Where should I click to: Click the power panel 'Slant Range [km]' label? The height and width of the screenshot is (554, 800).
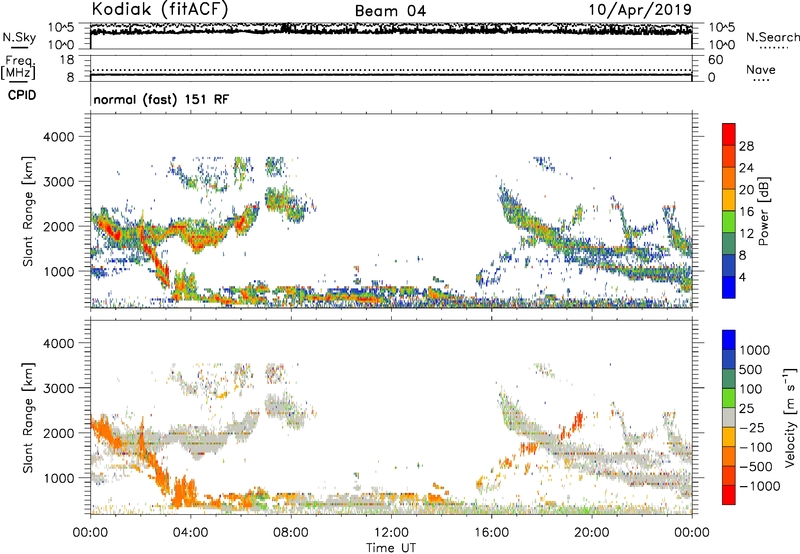[x=28, y=211]
